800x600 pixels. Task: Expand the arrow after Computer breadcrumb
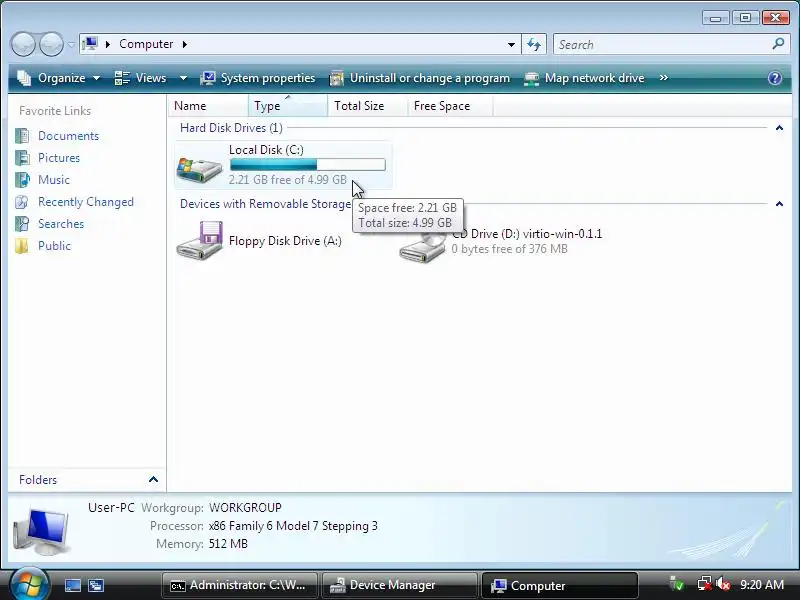click(185, 44)
